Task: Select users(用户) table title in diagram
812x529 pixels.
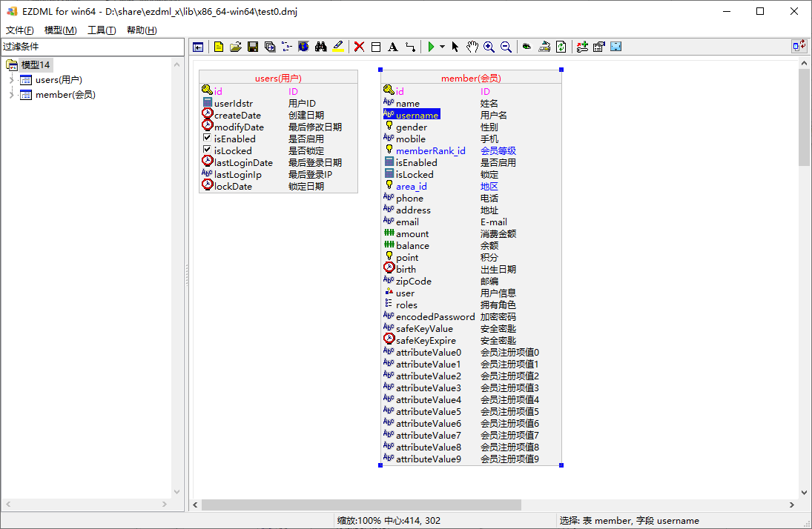Action: (278, 78)
